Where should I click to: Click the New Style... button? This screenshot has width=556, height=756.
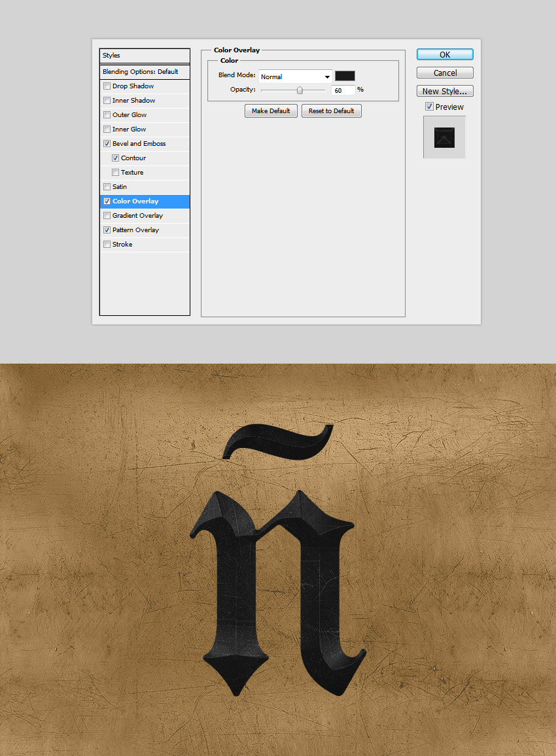pos(445,91)
